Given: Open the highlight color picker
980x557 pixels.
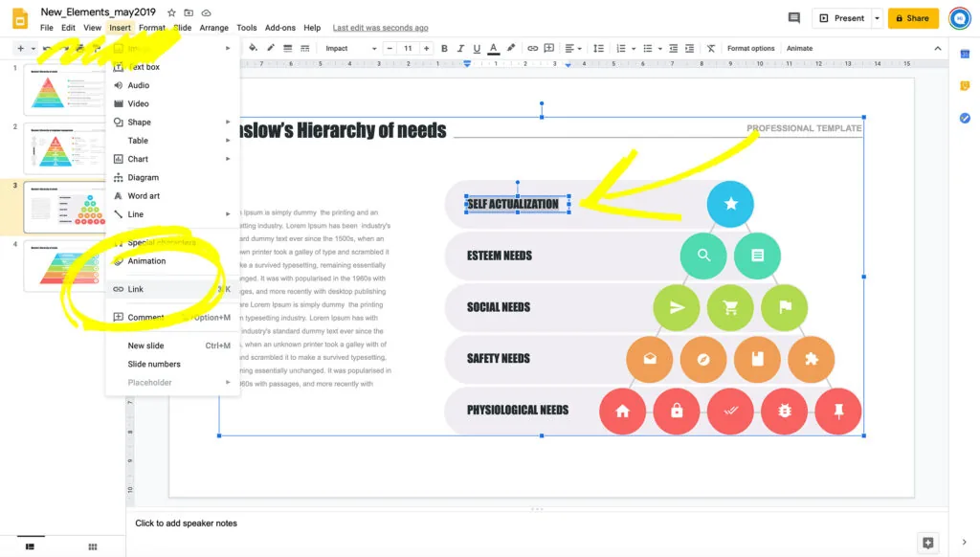Looking at the screenshot, I should coord(511,48).
